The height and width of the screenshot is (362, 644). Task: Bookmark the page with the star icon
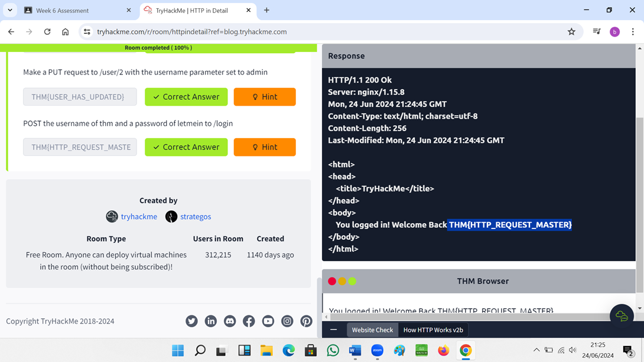[x=571, y=31]
